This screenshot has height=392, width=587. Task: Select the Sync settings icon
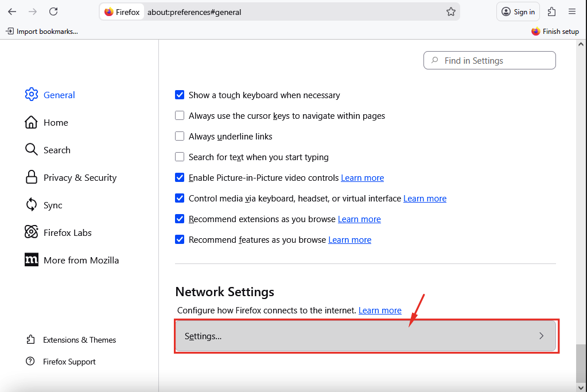(x=32, y=205)
